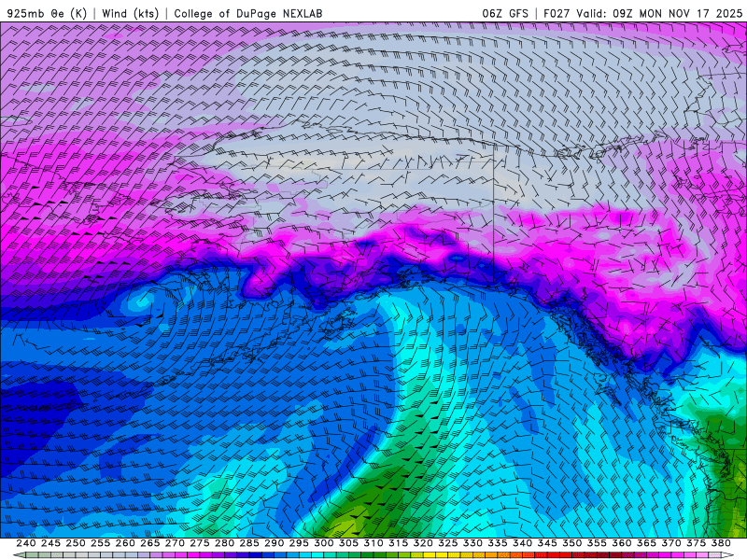The width and height of the screenshot is (747, 560).
Task: Click the 310 value on the color scale
Action: (x=373, y=543)
